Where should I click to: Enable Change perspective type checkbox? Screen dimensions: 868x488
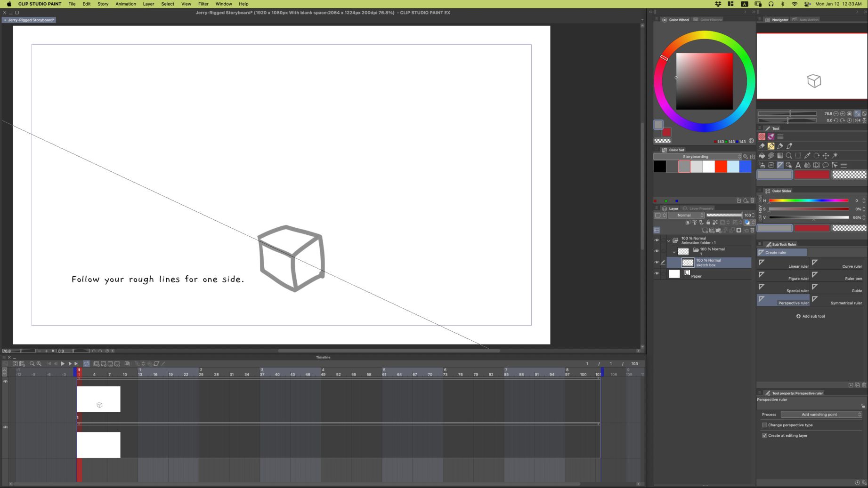tap(764, 425)
